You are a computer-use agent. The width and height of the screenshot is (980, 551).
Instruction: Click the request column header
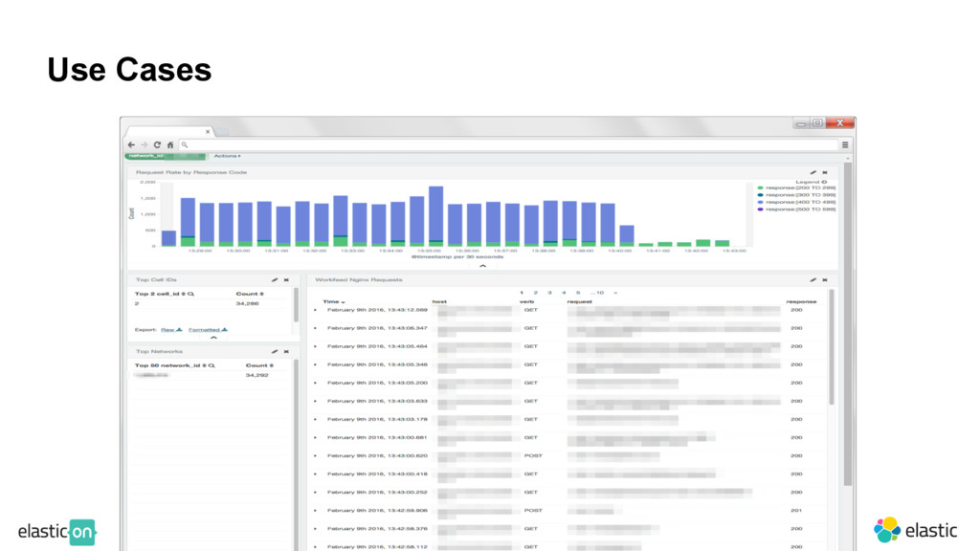click(579, 301)
